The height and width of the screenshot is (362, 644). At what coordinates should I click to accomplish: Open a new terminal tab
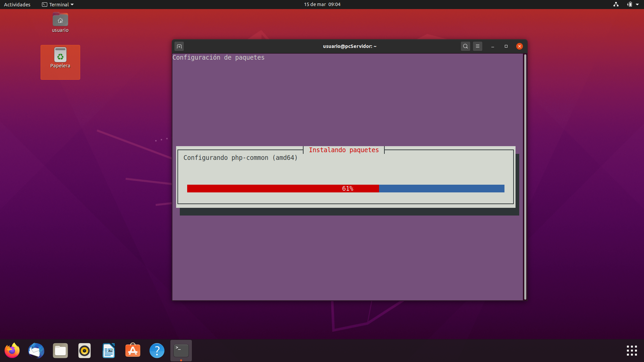coord(179,46)
